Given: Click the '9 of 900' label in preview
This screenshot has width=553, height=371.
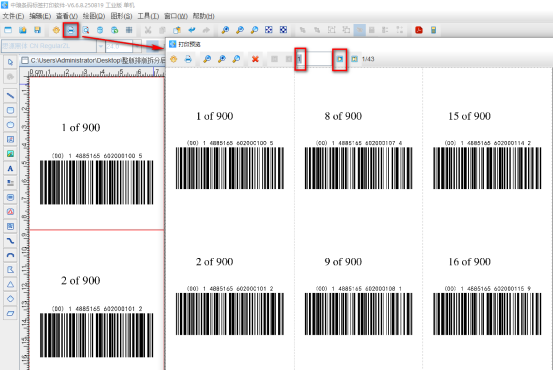Looking at the screenshot, I should [343, 262].
